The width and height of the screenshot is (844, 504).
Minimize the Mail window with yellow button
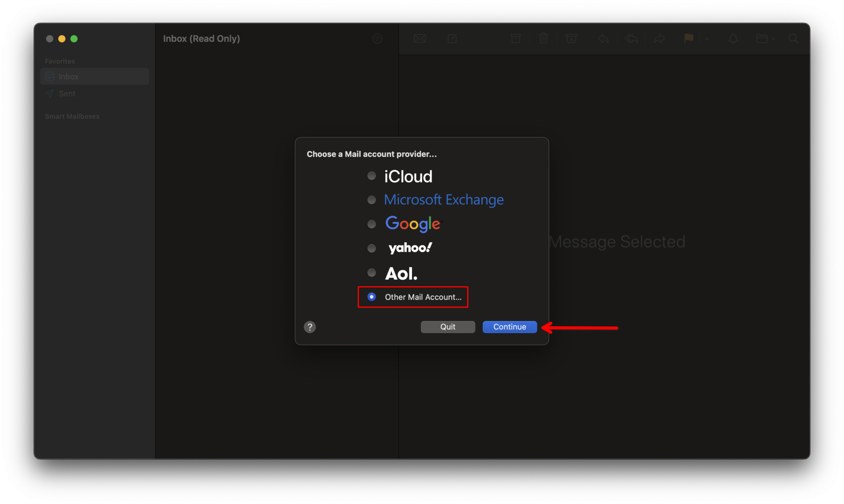(x=62, y=39)
